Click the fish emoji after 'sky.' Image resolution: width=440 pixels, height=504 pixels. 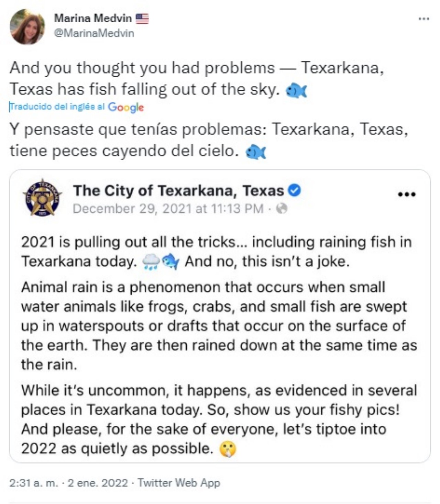[296, 91]
